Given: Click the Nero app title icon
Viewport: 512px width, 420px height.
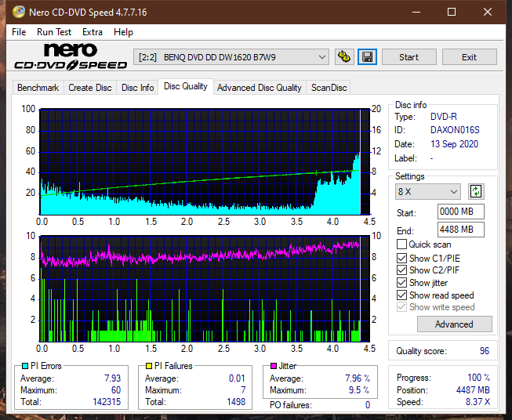Looking at the screenshot, I should (19, 12).
